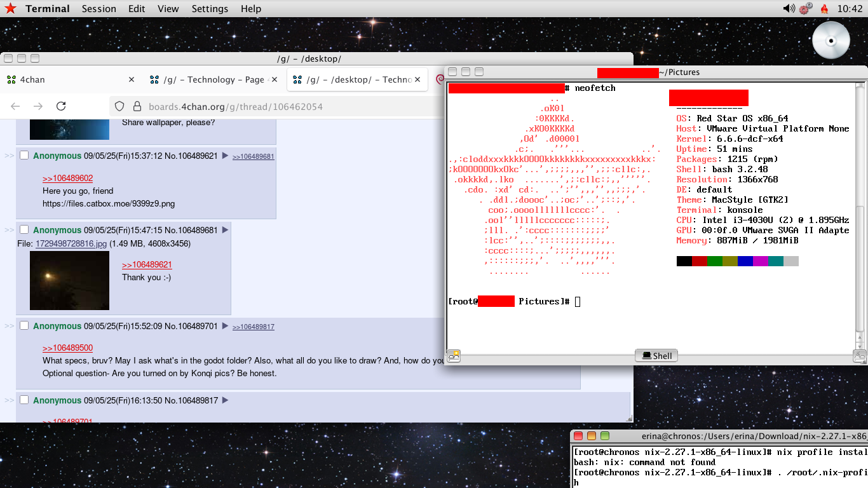Select the checkbox for post No.106489701
Viewport: 868px width, 488px height.
(24, 325)
